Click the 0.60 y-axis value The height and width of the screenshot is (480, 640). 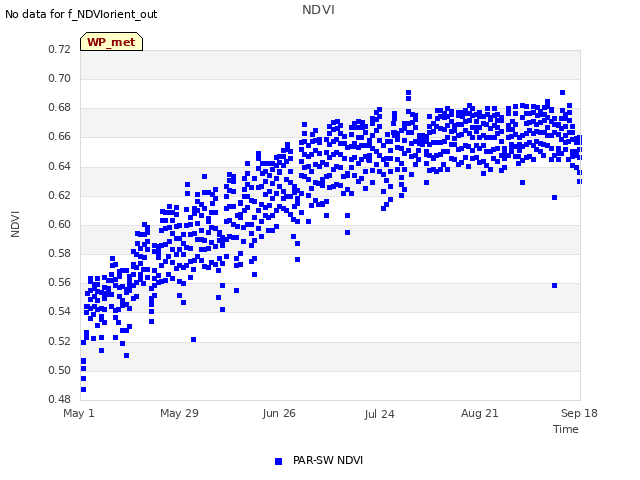tap(60, 224)
